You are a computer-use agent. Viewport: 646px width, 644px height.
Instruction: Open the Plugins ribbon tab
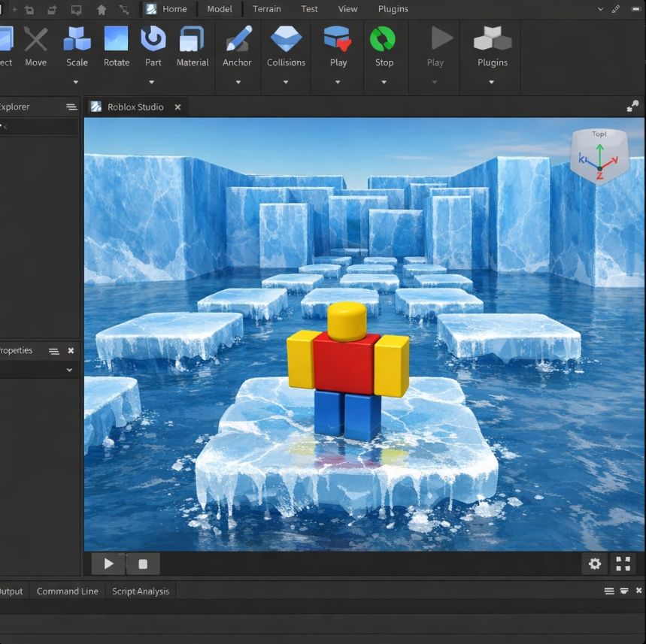pyautogui.click(x=393, y=9)
